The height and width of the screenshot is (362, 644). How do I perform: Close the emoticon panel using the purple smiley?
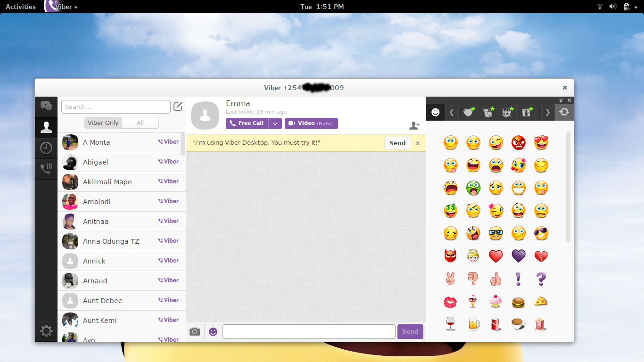click(213, 331)
